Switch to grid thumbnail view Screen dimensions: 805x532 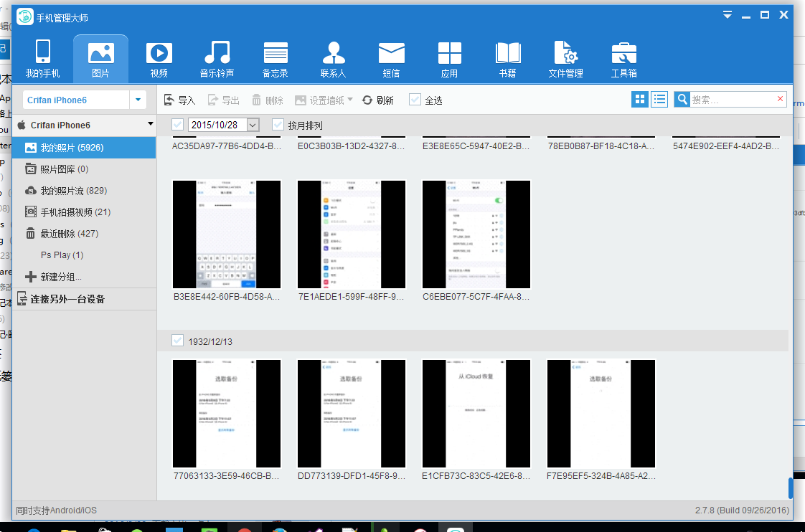640,100
